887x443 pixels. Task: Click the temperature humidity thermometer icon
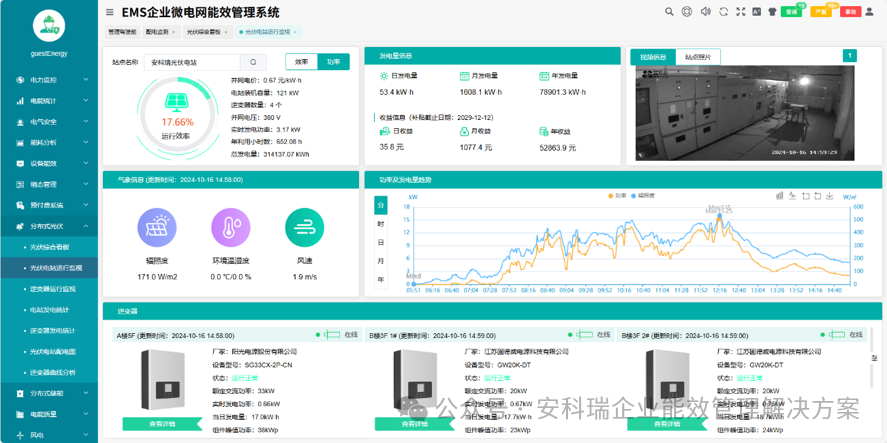(x=231, y=227)
